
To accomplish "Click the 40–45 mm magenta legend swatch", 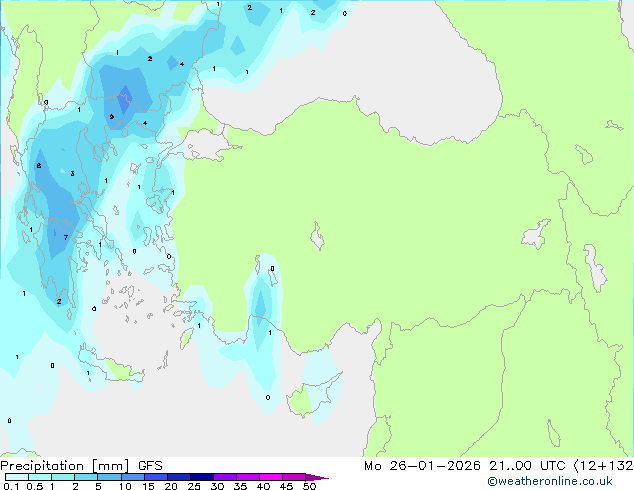I will click(271, 477).
